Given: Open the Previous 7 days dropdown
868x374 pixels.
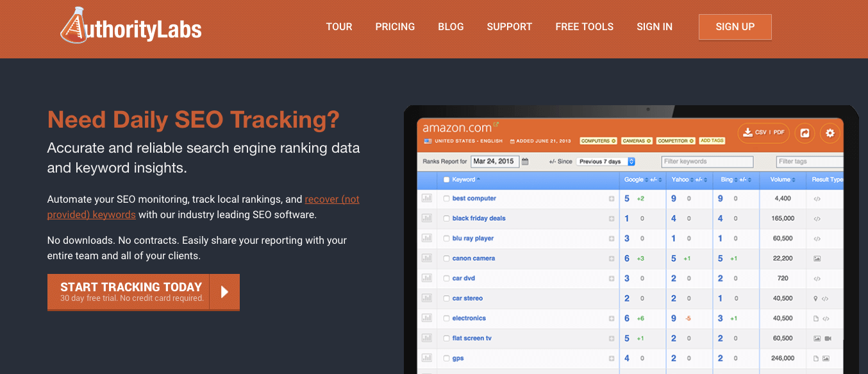Looking at the screenshot, I should [605, 162].
